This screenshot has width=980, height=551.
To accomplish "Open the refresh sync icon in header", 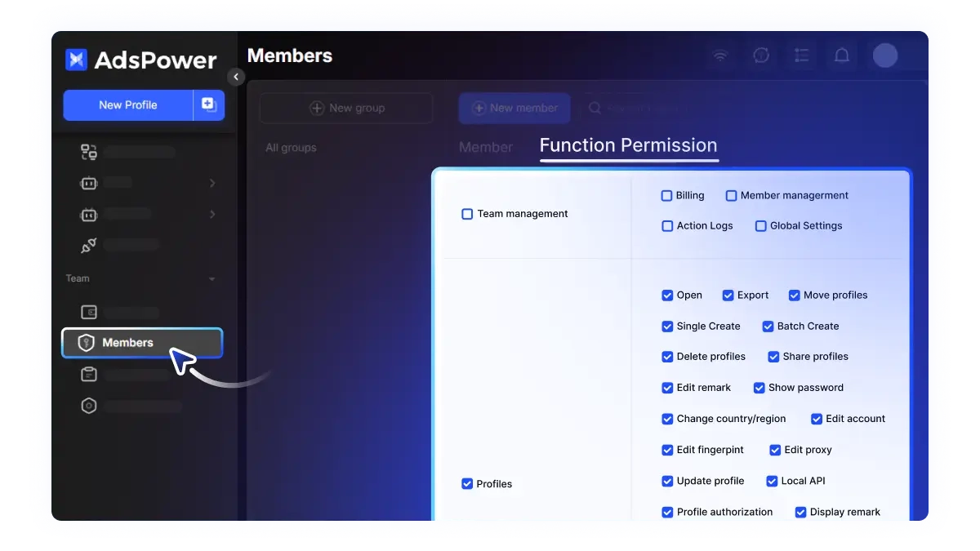I will pos(761,56).
